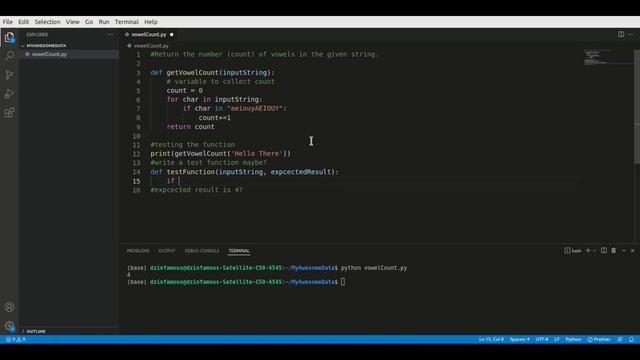Click the Prettier status bar item

pyautogui.click(x=599, y=340)
